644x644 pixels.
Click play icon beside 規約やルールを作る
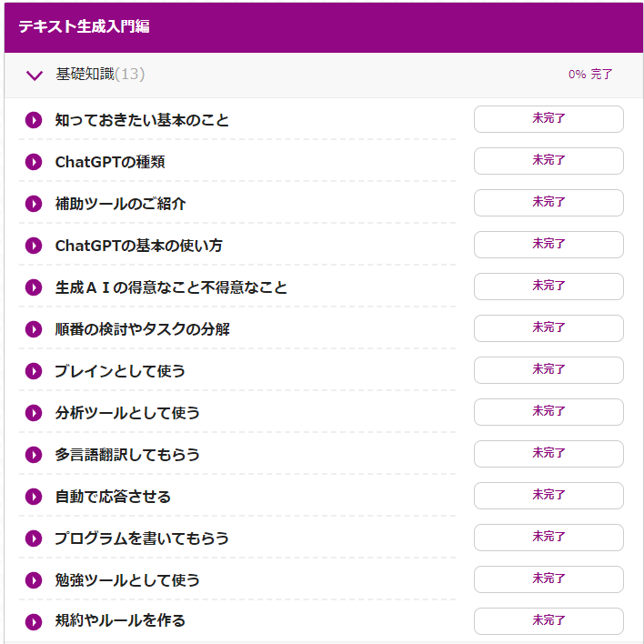pos(34,622)
